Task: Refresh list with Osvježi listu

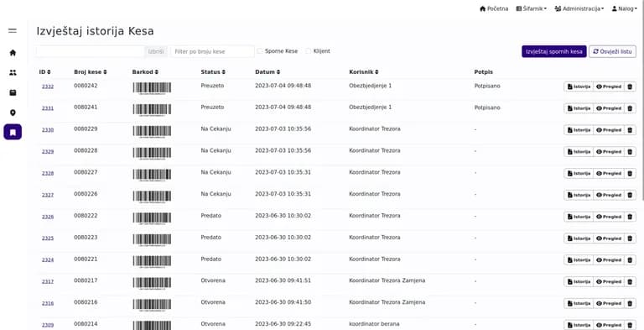Action: click(x=612, y=51)
